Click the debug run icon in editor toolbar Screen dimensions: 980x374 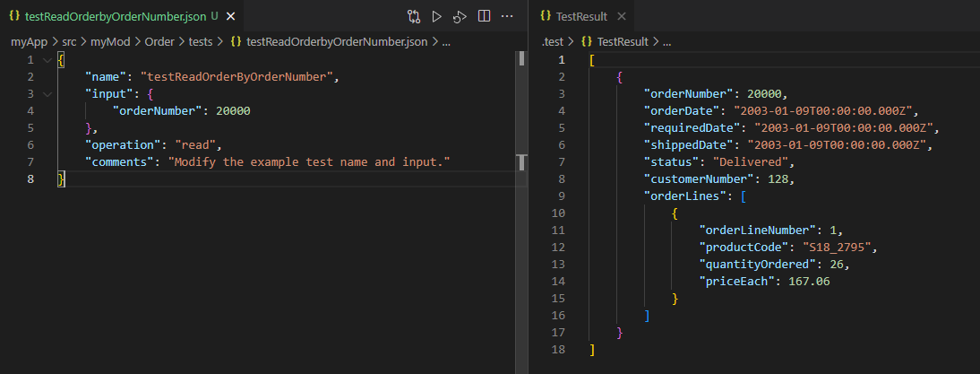pos(460,17)
